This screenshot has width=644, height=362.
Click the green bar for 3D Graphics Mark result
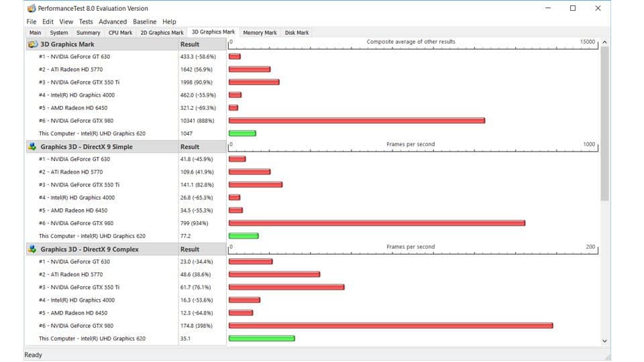pyautogui.click(x=242, y=133)
